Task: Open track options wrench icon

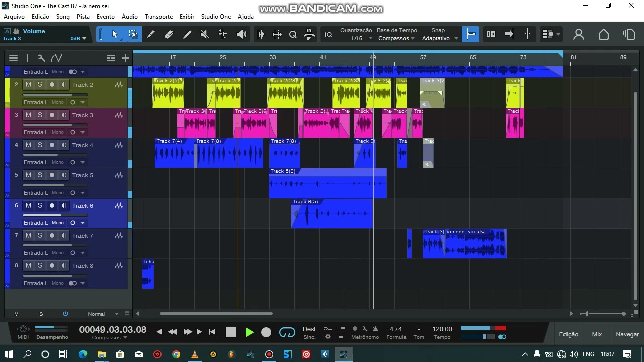Action: [x=41, y=58]
